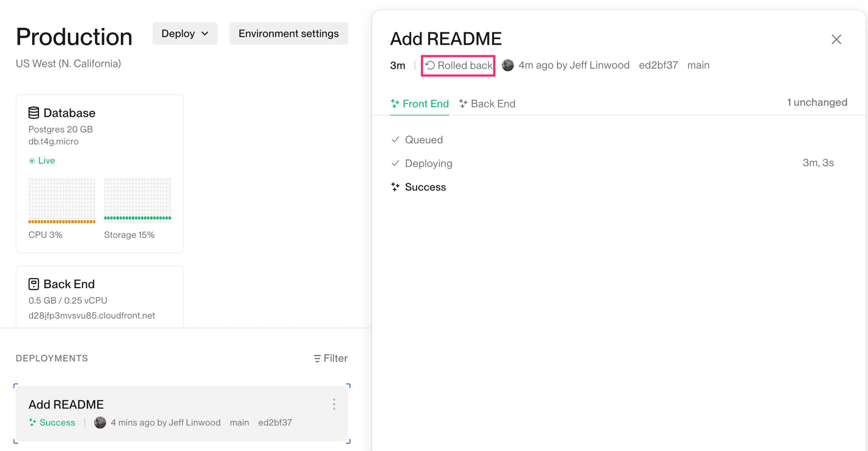868x451 pixels.
Task: Click the db.t4g.micro instance label
Action: [53, 142]
